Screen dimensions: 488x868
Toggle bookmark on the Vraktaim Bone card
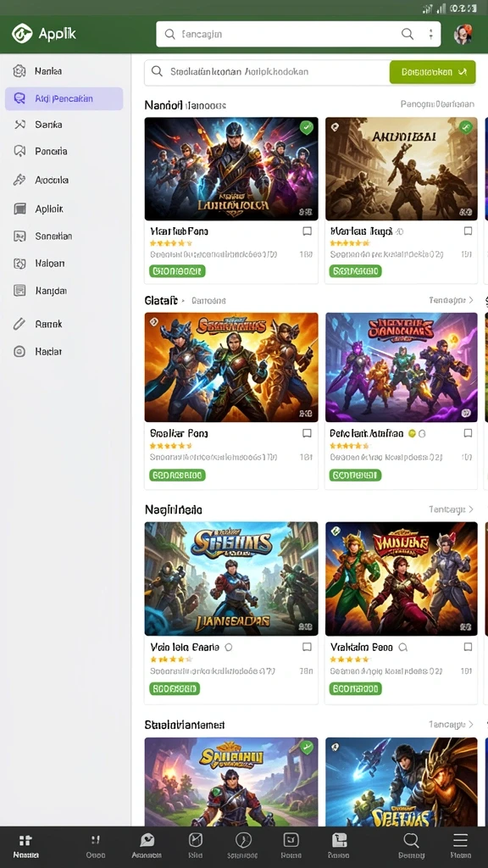[468, 647]
